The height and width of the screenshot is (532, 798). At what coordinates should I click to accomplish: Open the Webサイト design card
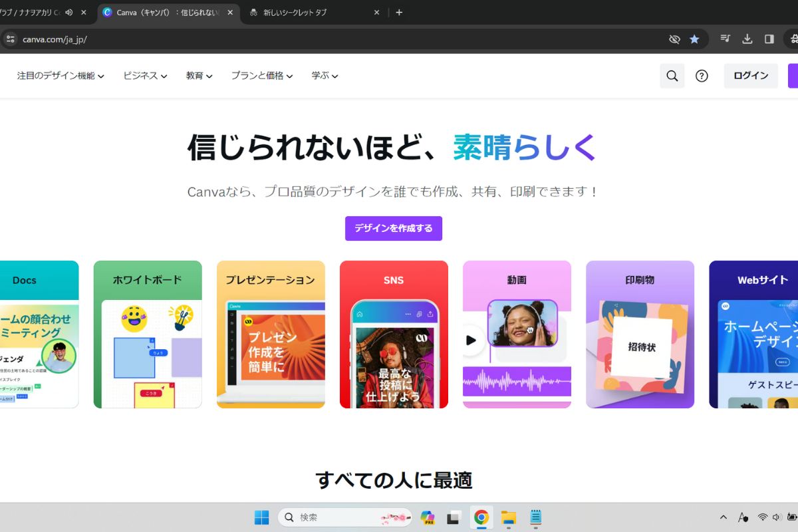click(x=753, y=334)
